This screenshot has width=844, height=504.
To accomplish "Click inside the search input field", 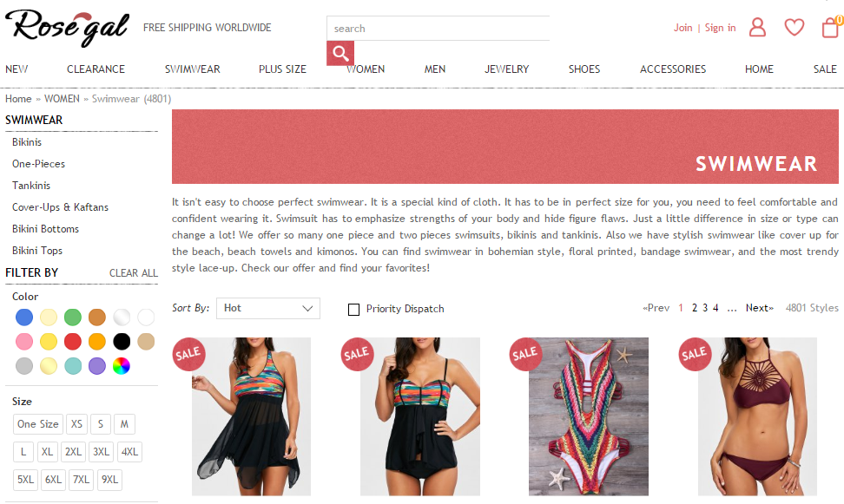I will (438, 29).
